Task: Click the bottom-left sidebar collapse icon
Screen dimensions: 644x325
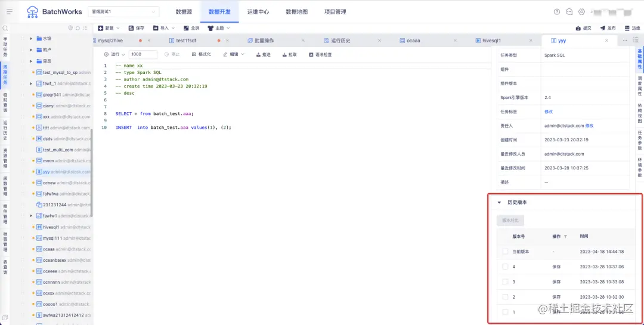Action: click(5, 317)
